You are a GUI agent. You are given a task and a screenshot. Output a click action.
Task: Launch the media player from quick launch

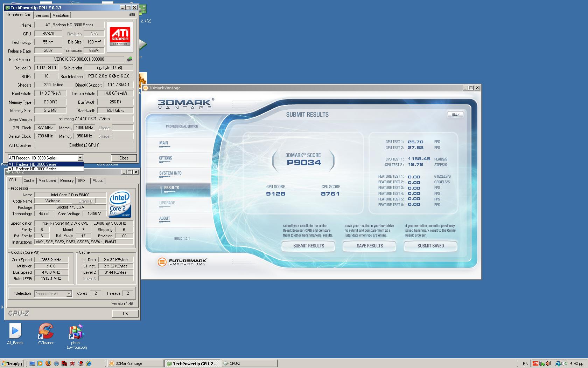[x=40, y=363]
